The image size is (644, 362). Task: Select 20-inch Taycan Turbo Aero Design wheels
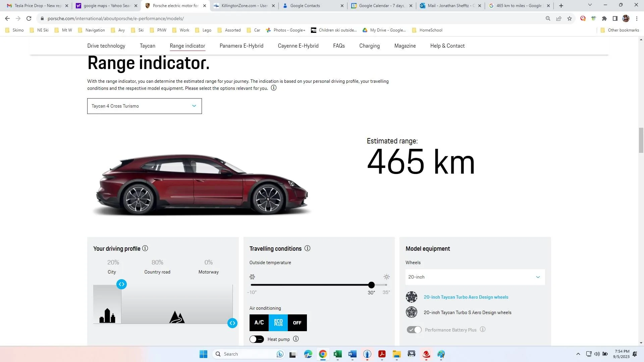point(466,297)
